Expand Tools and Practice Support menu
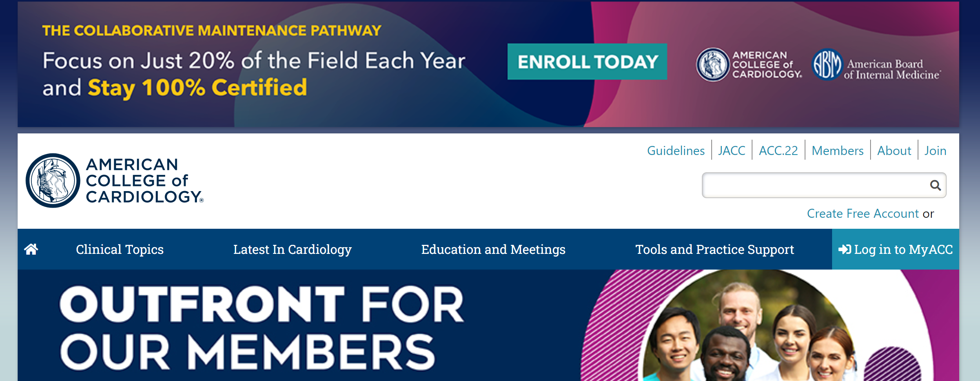This screenshot has height=381, width=980. click(714, 250)
